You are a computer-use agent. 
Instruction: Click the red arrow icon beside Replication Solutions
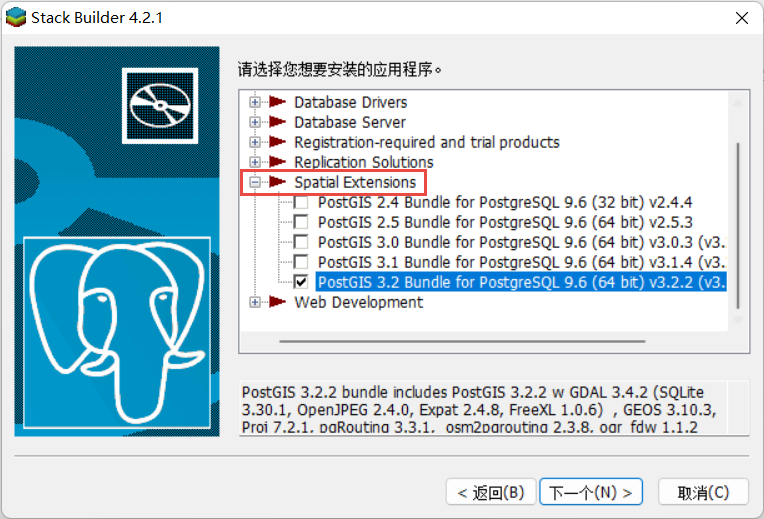pyautogui.click(x=277, y=162)
